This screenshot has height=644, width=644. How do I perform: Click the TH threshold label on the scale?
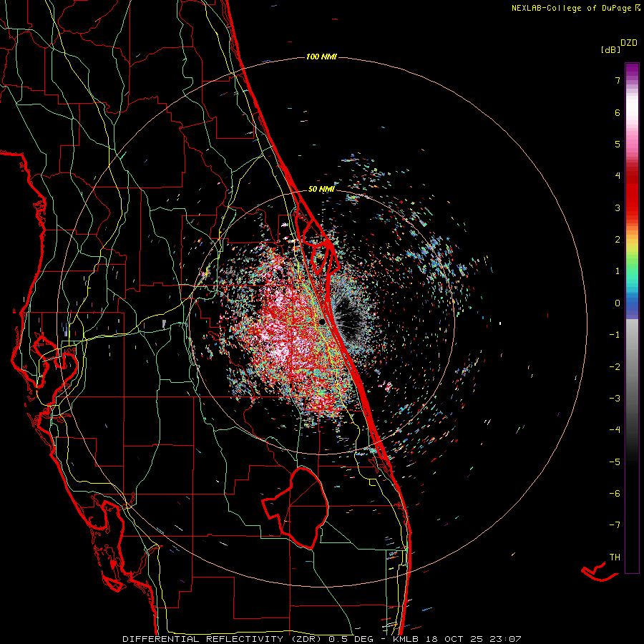click(x=615, y=557)
